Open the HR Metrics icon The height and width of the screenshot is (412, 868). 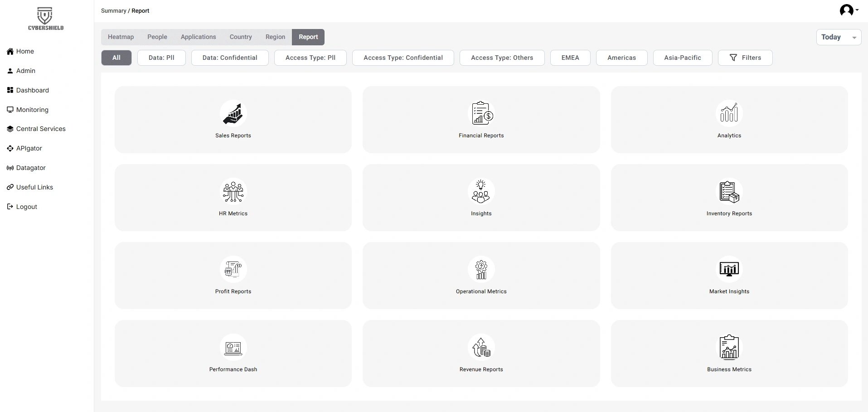coord(233,191)
